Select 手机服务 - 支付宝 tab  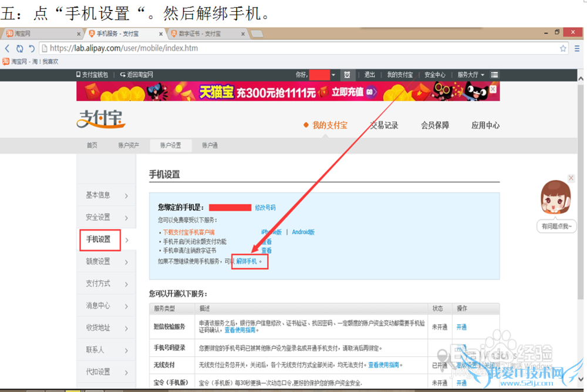(x=126, y=33)
